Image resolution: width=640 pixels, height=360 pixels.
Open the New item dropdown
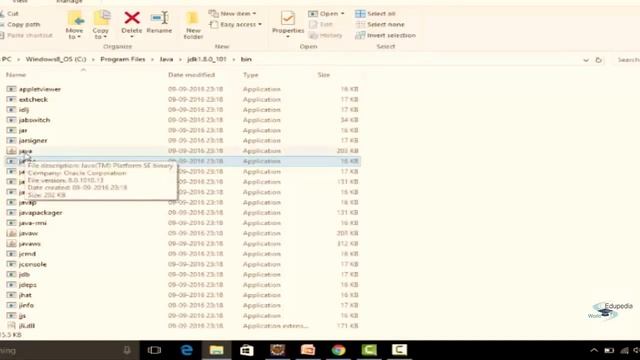tap(233, 13)
